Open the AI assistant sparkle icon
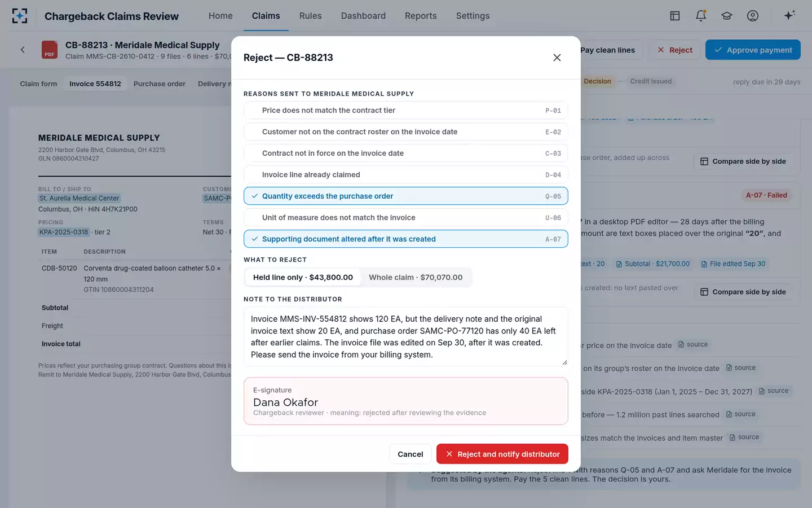 point(789,15)
